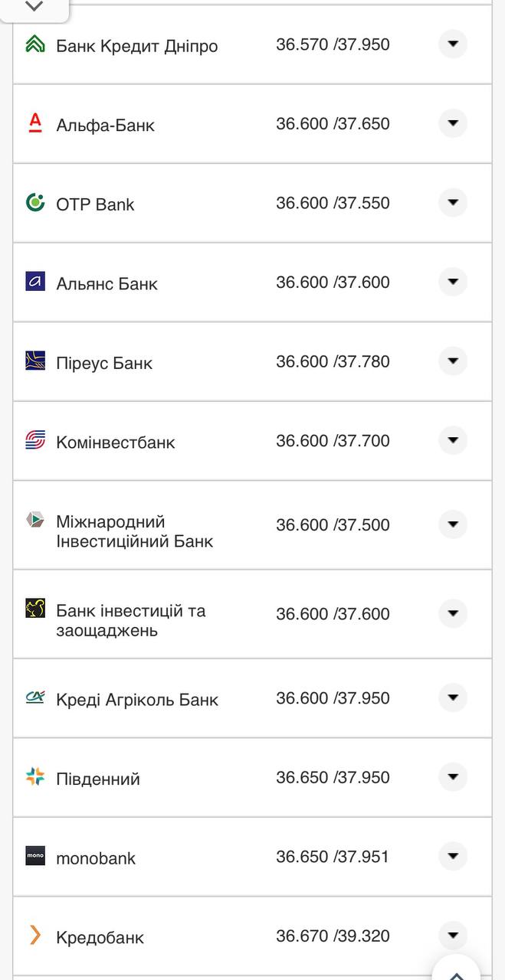The image size is (505, 980).
Task: Expand rates for Альфа-Банк
Action: (453, 123)
